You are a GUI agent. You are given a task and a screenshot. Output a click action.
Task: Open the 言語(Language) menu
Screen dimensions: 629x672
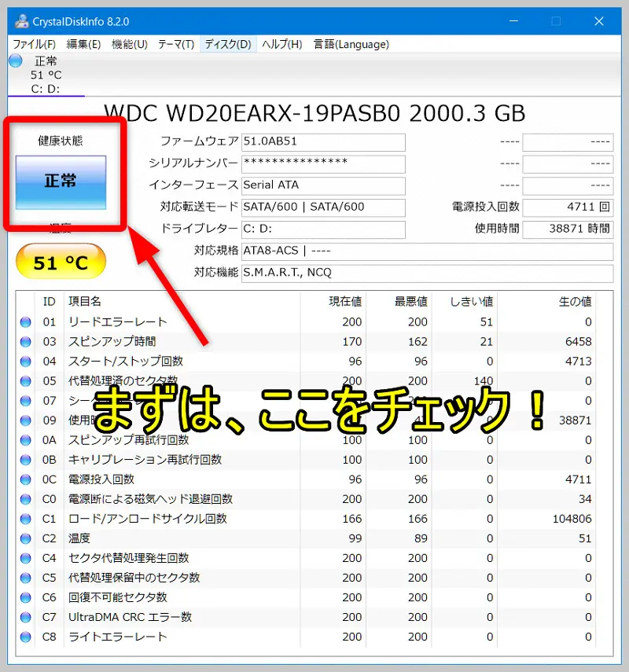click(x=351, y=44)
